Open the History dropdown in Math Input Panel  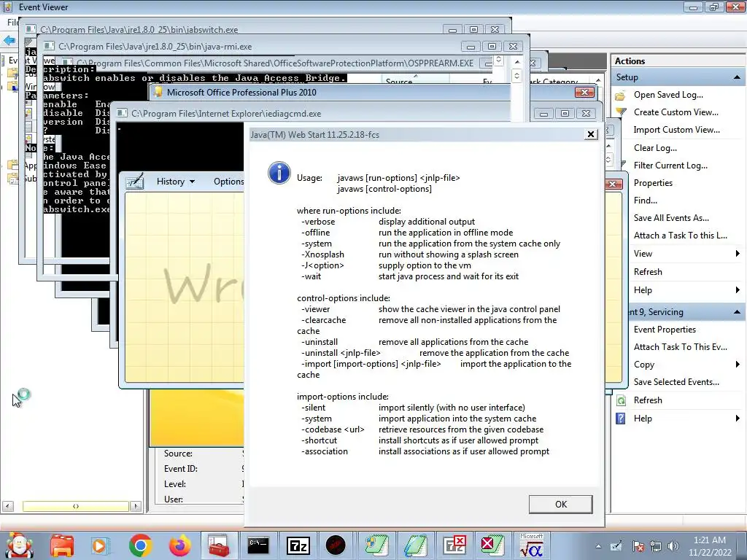pos(176,182)
